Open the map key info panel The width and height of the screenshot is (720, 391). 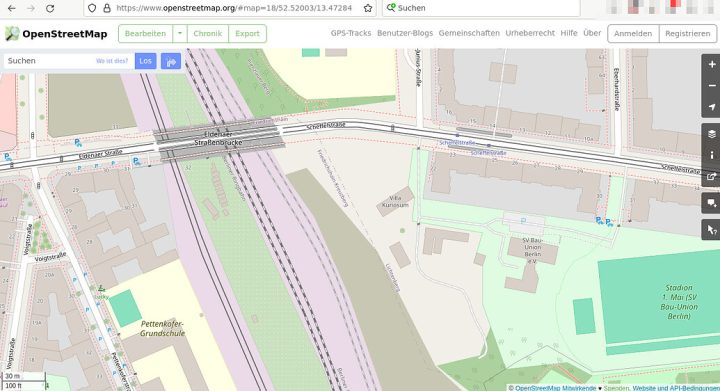[x=711, y=155]
